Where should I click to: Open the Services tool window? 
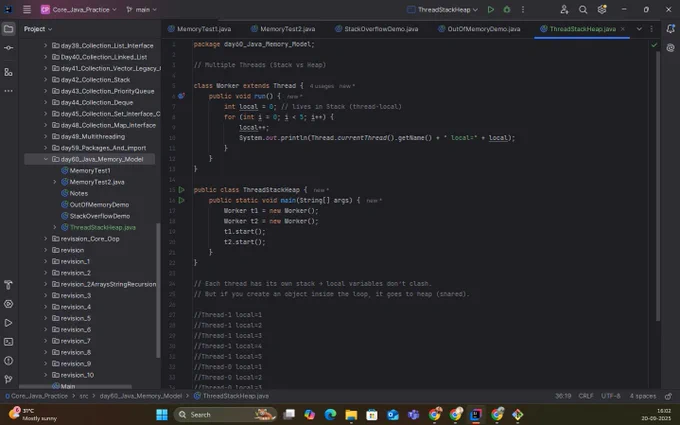pos(8,304)
